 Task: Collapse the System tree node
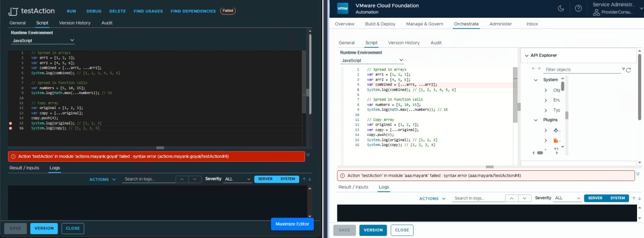(x=536, y=80)
